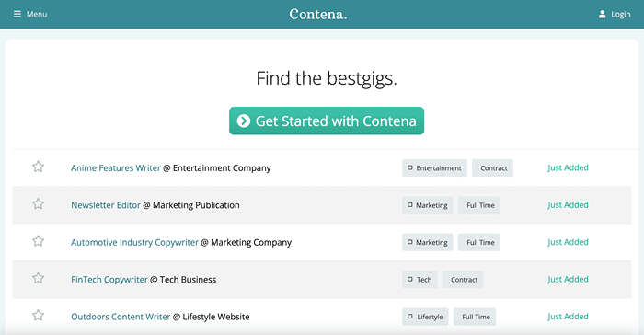The width and height of the screenshot is (644, 335).
Task: Click Marketing tag on Automotive Copywriter row
Action: coord(428,243)
